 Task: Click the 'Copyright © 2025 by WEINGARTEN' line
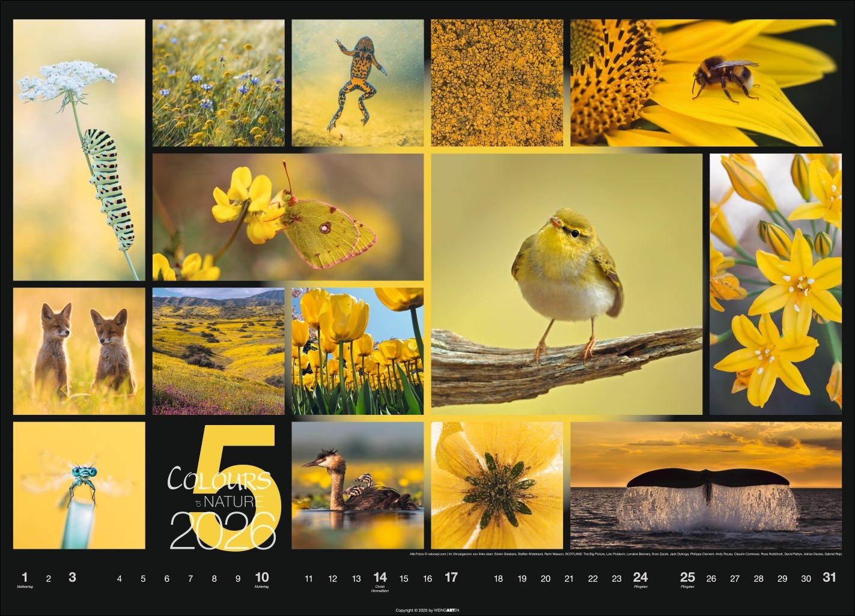tap(427, 610)
